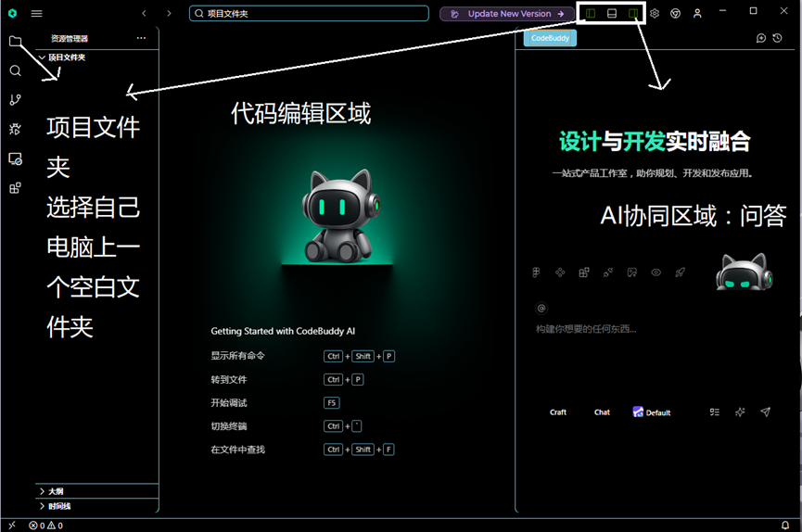The height and width of the screenshot is (532, 802).
Task: Open the Search view in the activity bar
Action: click(x=16, y=70)
